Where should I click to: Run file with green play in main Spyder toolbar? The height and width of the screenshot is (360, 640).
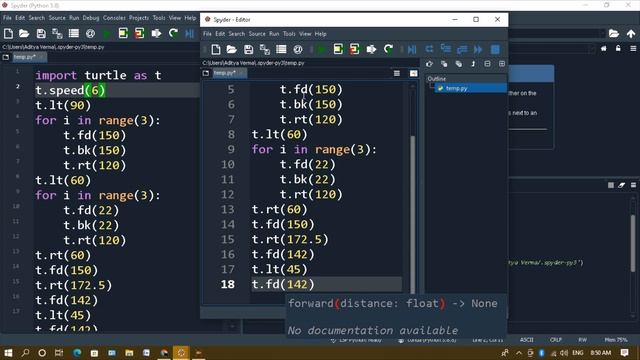107,33
